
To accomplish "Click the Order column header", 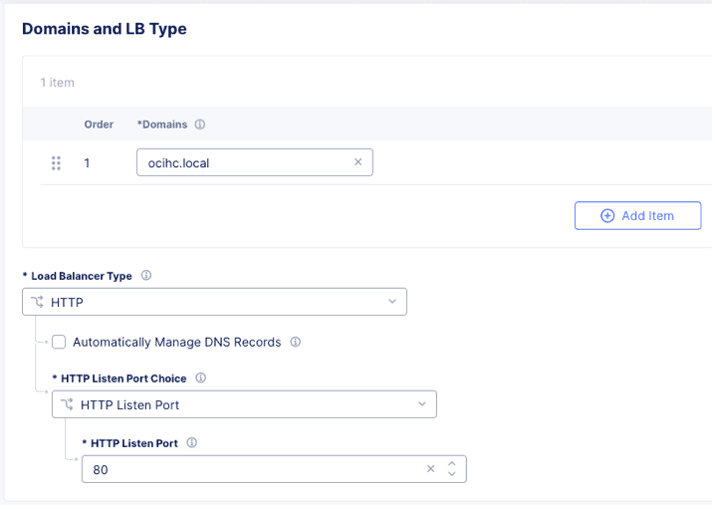I will point(99,125).
